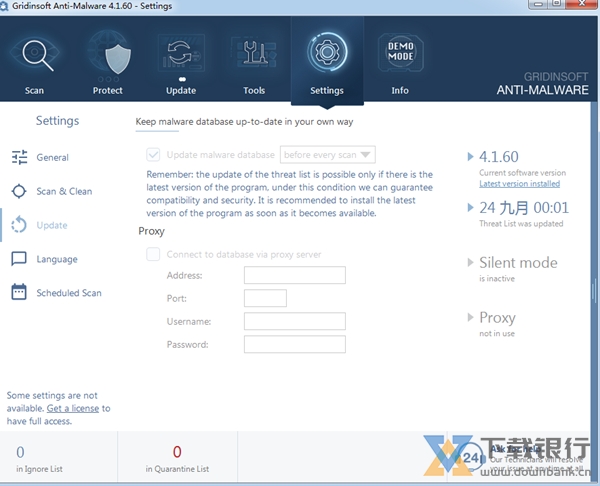The width and height of the screenshot is (600, 486).
Task: Click the proxy Port input field
Action: click(265, 298)
